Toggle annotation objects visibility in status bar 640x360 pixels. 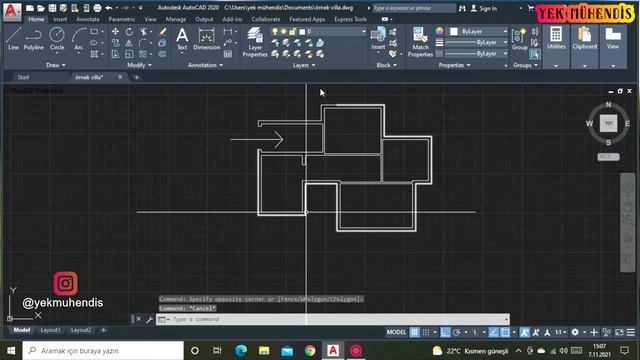tap(524, 332)
